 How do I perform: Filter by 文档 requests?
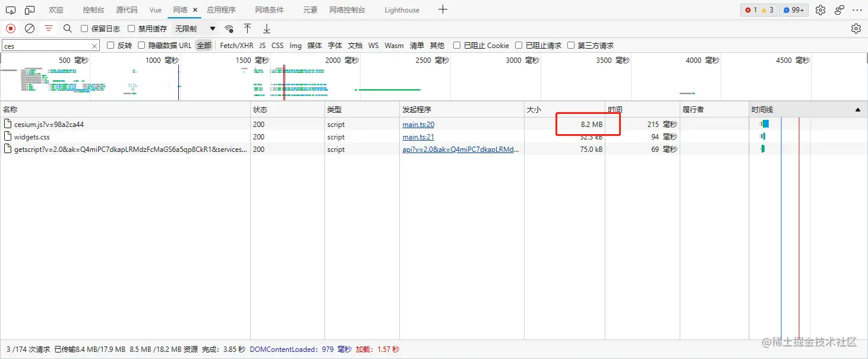pos(355,45)
